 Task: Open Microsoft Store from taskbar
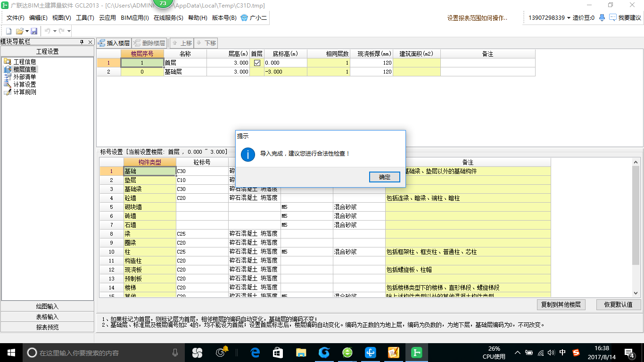tap(278, 353)
